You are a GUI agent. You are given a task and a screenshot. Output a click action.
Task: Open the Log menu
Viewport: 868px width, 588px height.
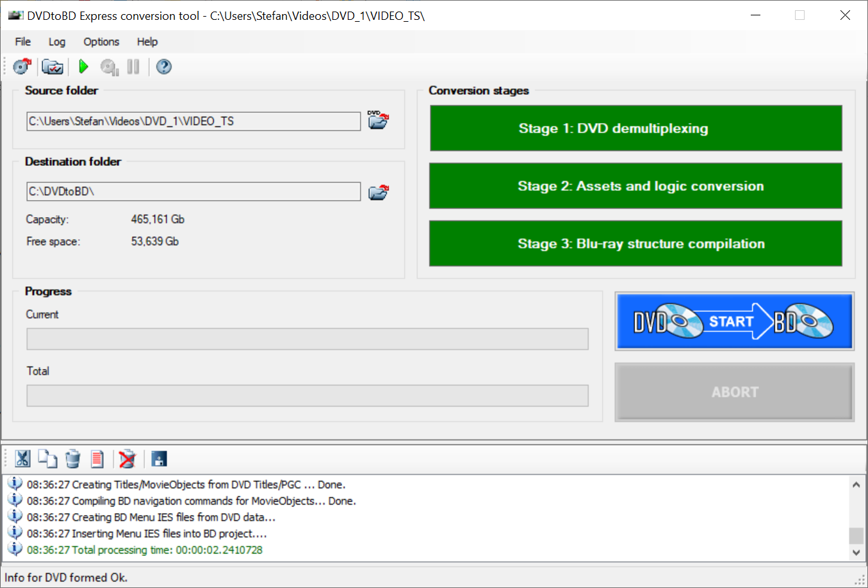pos(57,42)
